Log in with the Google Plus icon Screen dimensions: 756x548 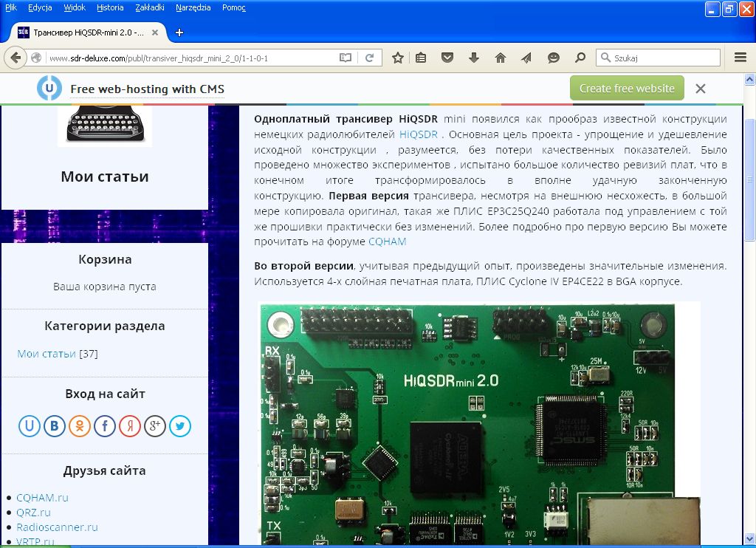click(155, 425)
